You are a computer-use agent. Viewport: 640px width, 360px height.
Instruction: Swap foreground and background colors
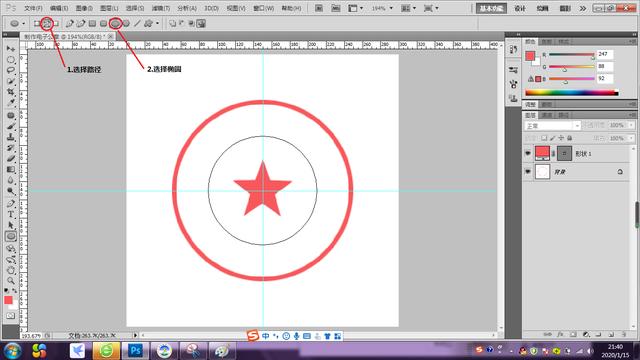coord(15,291)
